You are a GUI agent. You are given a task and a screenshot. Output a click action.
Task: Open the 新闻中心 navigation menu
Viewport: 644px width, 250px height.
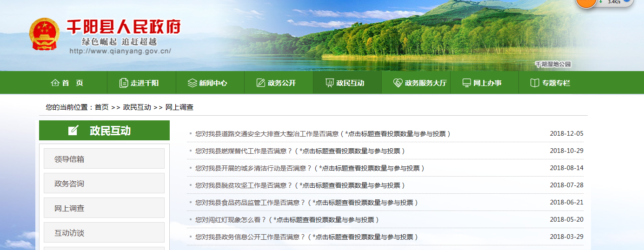click(210, 83)
